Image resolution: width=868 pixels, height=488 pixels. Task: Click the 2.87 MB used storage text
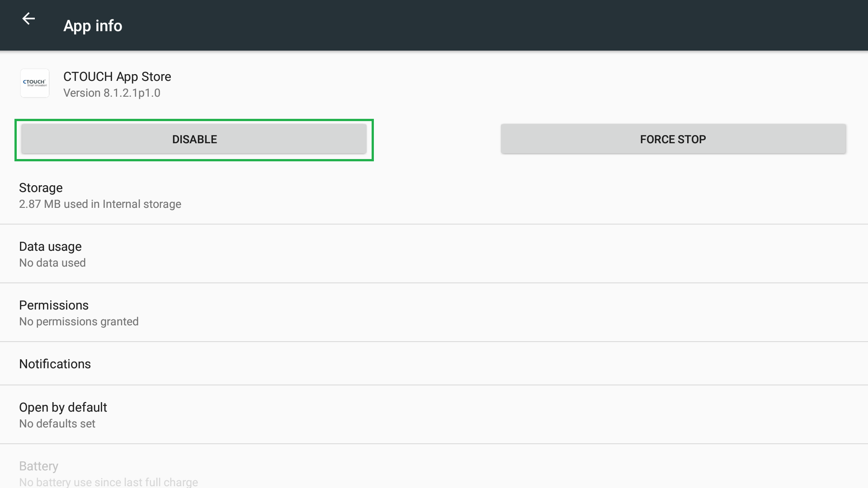point(100,204)
